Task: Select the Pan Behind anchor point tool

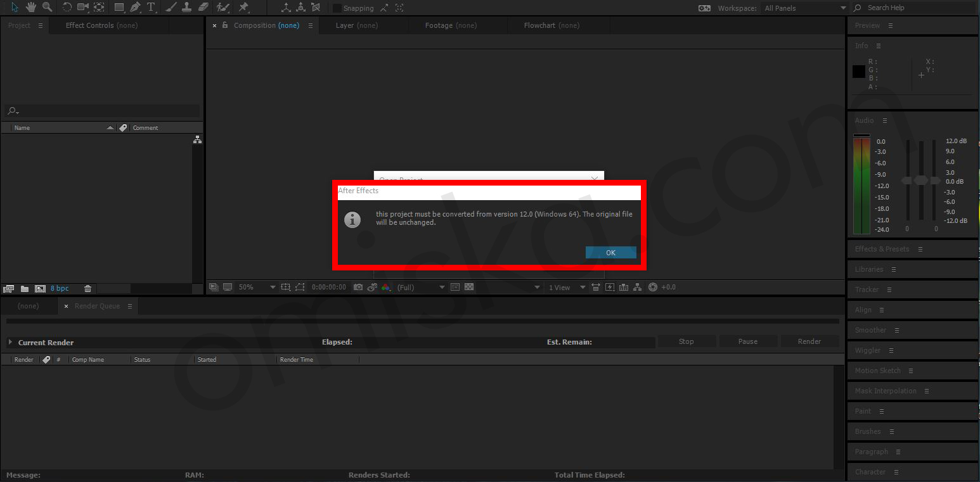Action: tap(99, 8)
